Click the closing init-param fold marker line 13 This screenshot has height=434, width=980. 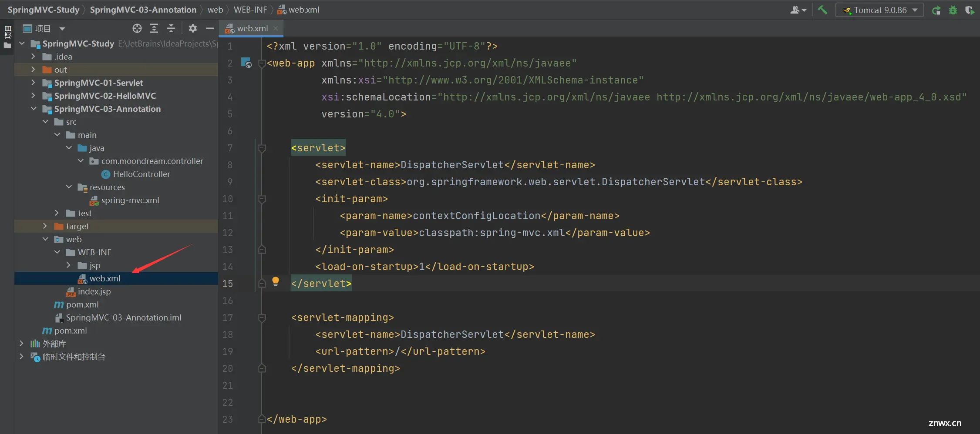point(262,250)
